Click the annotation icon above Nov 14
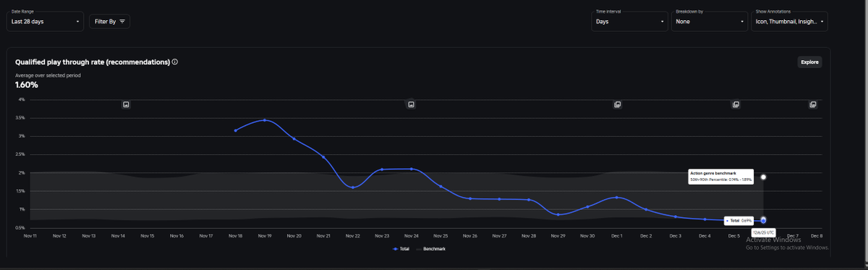868x270 pixels. (126, 104)
